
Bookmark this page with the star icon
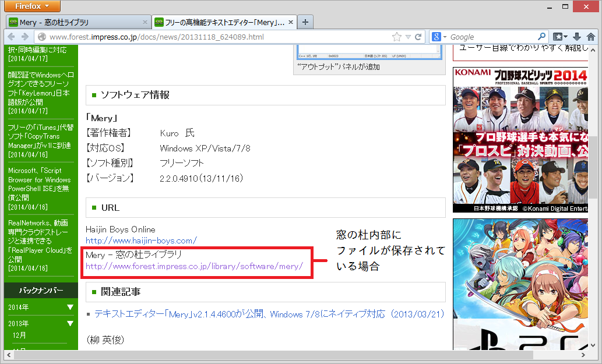pyautogui.click(x=397, y=37)
